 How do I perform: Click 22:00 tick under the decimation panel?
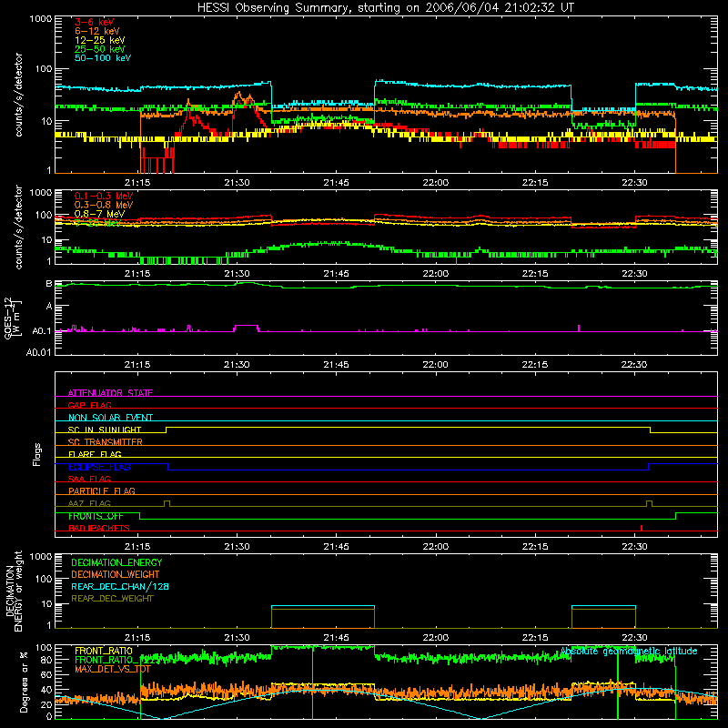pyautogui.click(x=436, y=637)
